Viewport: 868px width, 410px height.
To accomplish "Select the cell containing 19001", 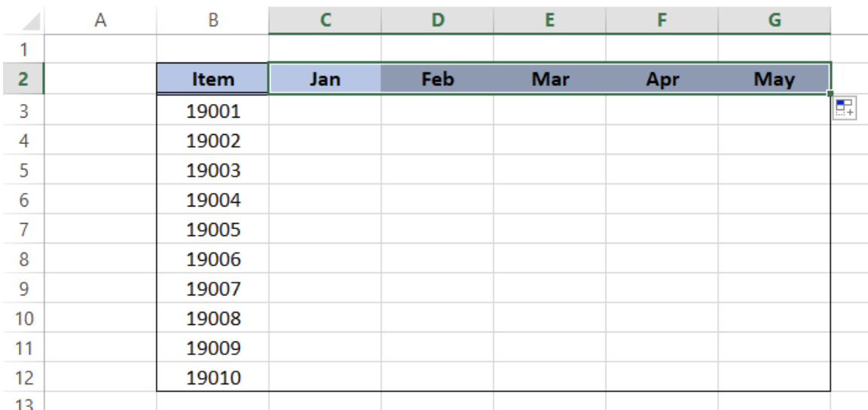I will (x=213, y=111).
